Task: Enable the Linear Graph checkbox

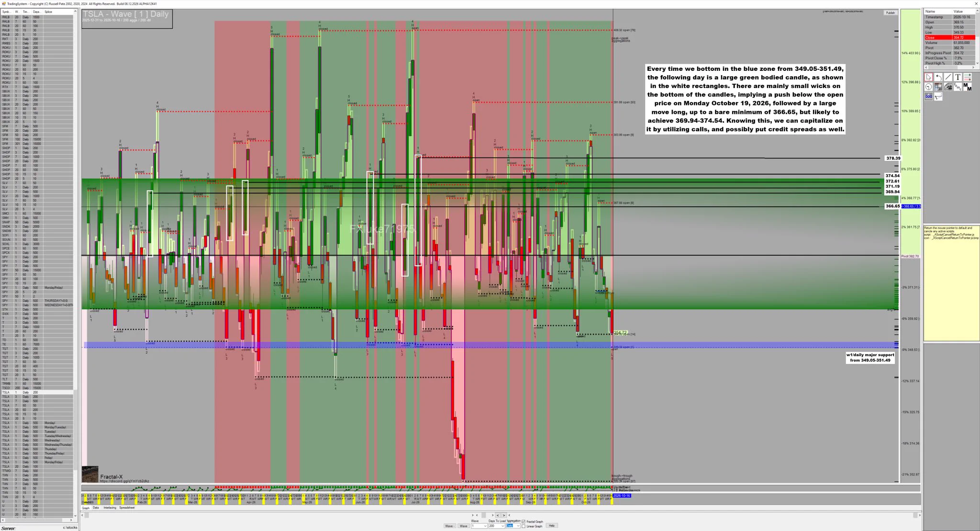Action: [523, 526]
